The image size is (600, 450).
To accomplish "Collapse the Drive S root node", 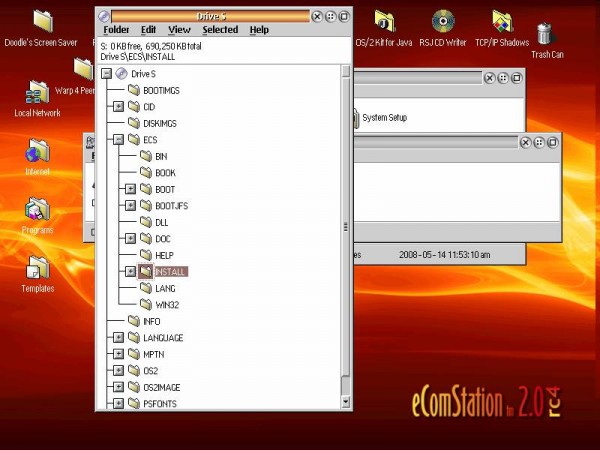I will [x=106, y=74].
